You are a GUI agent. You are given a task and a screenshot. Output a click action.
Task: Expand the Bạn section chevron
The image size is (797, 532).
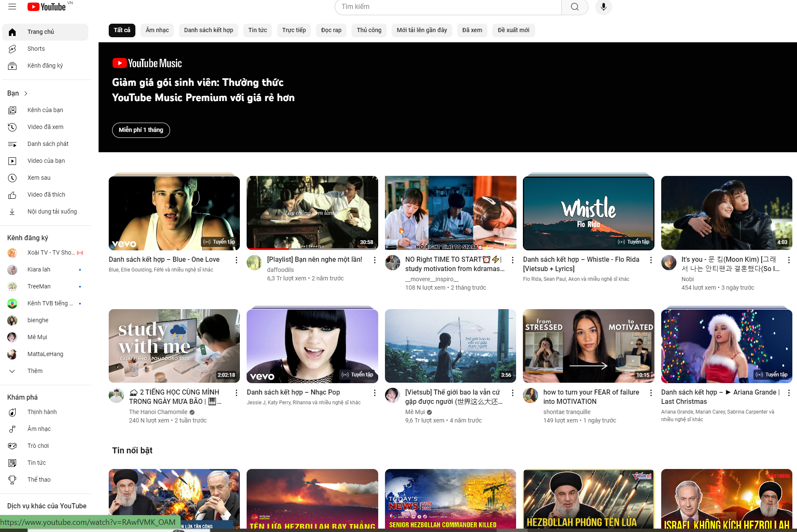point(26,93)
